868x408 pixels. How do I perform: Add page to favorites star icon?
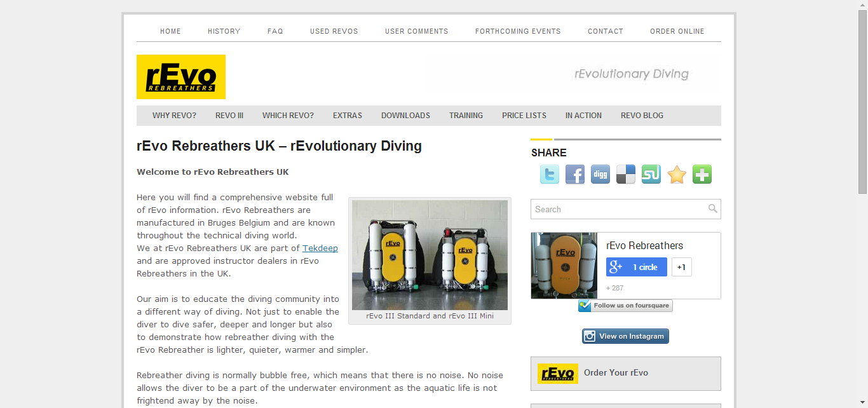tap(677, 174)
